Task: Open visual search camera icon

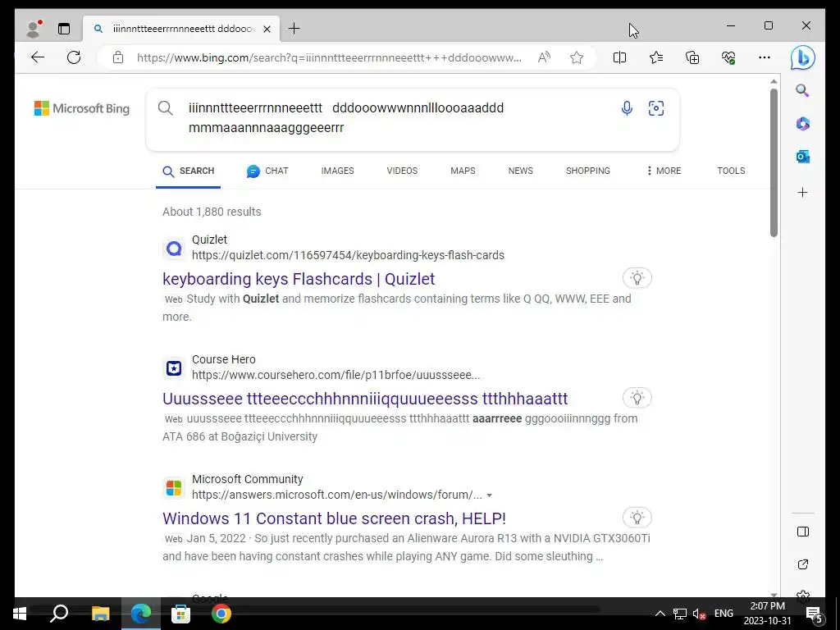Action: tap(656, 108)
